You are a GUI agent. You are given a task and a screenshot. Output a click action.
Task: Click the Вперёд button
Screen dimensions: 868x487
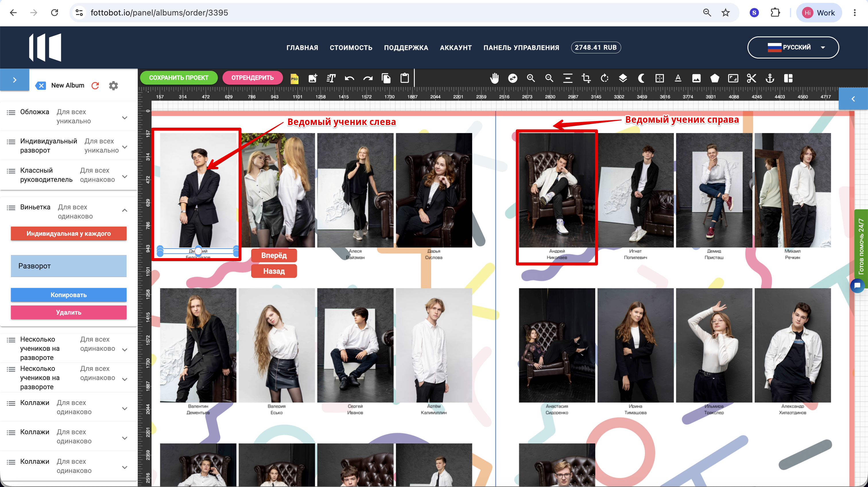[x=274, y=255]
